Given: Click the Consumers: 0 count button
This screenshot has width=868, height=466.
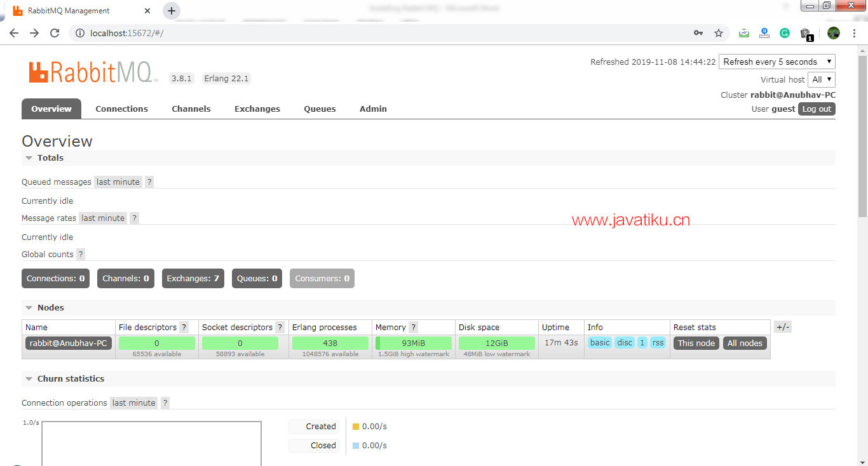Looking at the screenshot, I should 322,278.
